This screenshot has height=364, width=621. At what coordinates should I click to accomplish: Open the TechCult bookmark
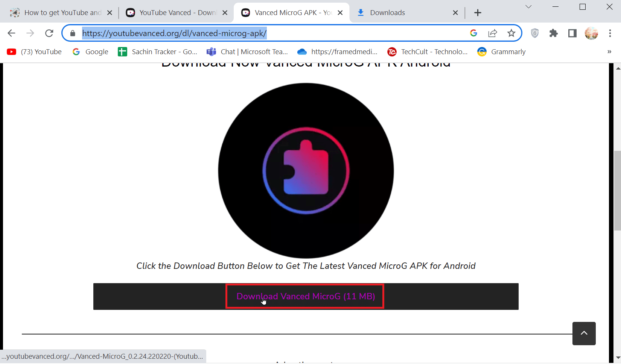click(x=428, y=52)
